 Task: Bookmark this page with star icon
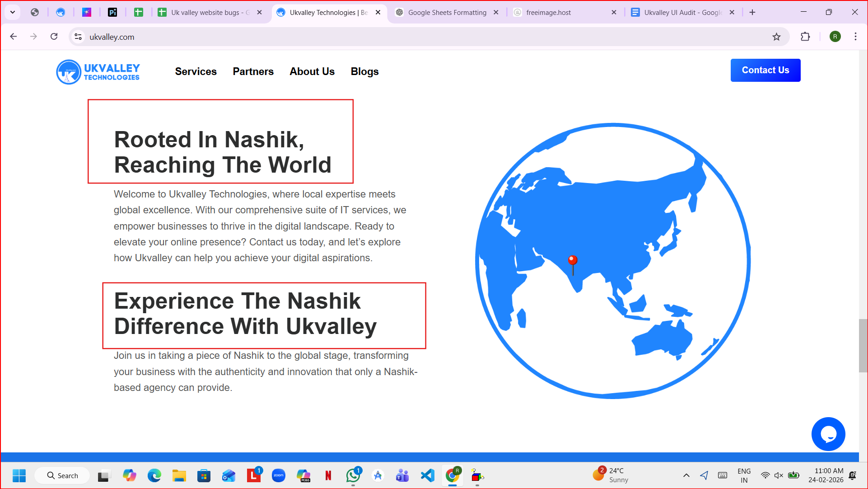776,37
